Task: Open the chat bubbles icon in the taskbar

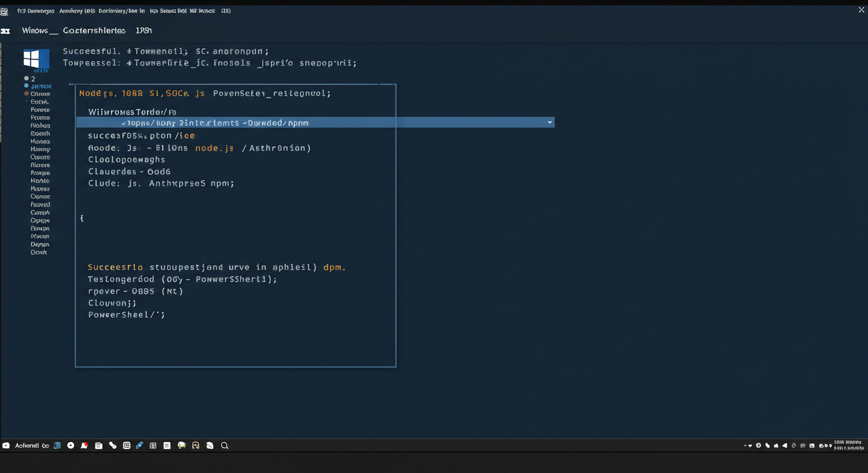Action: coord(181,445)
